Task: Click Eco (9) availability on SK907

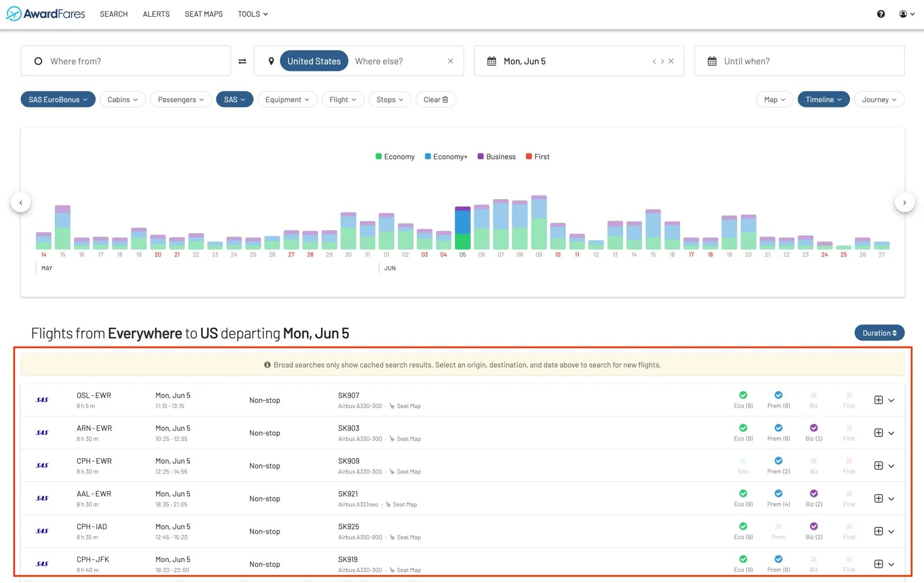Action: tap(743, 400)
